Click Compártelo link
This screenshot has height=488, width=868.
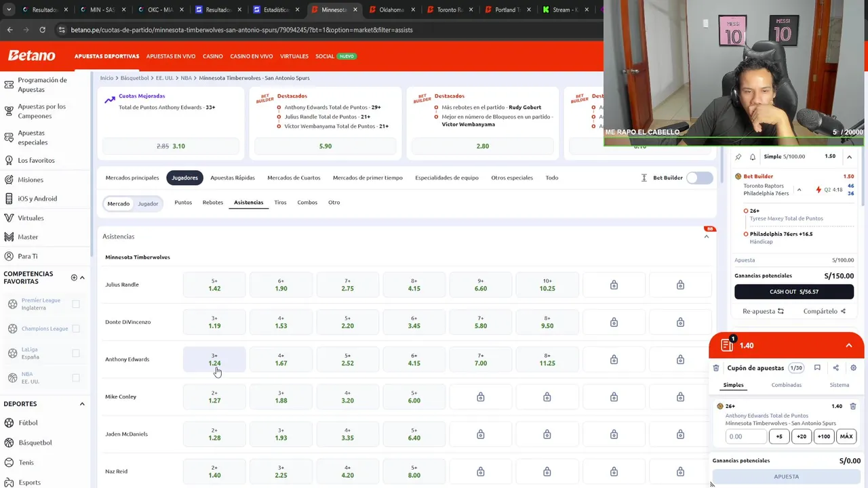pyautogui.click(x=824, y=311)
